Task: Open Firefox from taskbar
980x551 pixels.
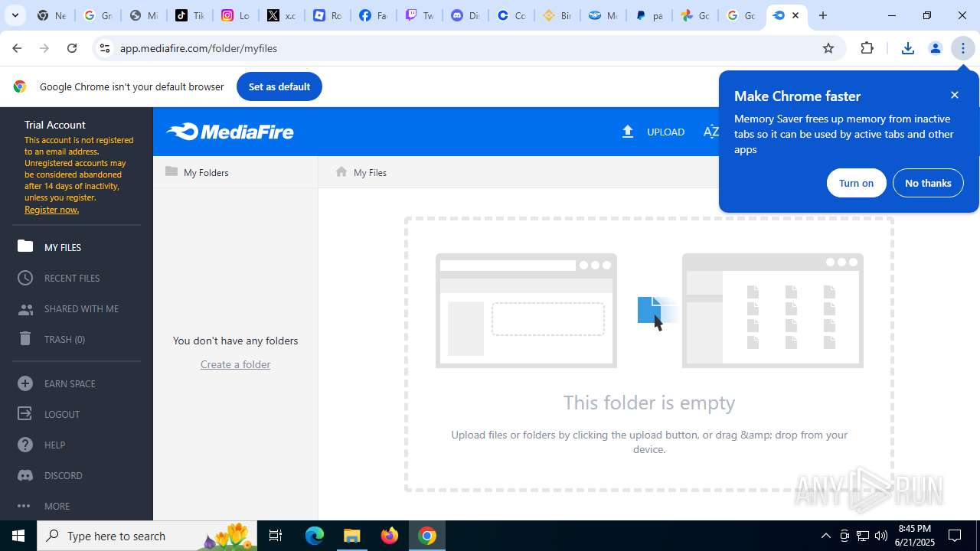Action: click(x=390, y=536)
